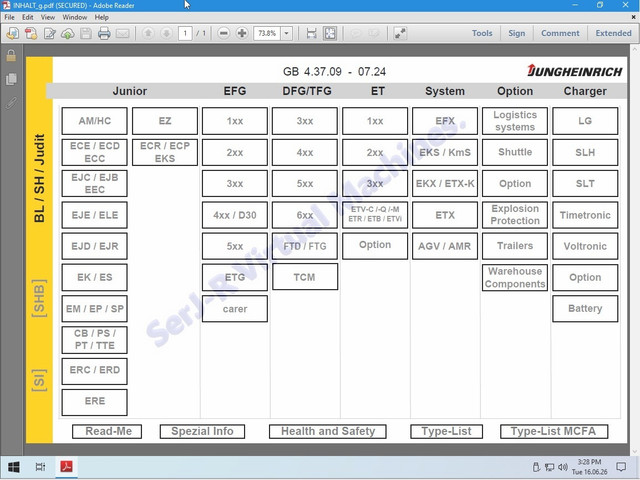Click the Save to cloud upload icon
Image resolution: width=640 pixels, height=480 pixels.
tap(68, 33)
